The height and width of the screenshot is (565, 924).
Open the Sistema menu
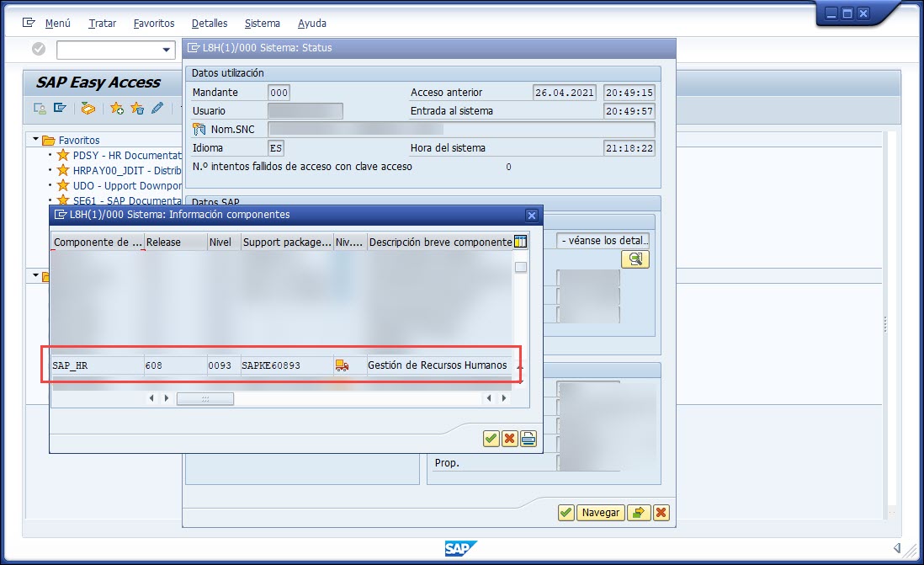[x=263, y=24]
